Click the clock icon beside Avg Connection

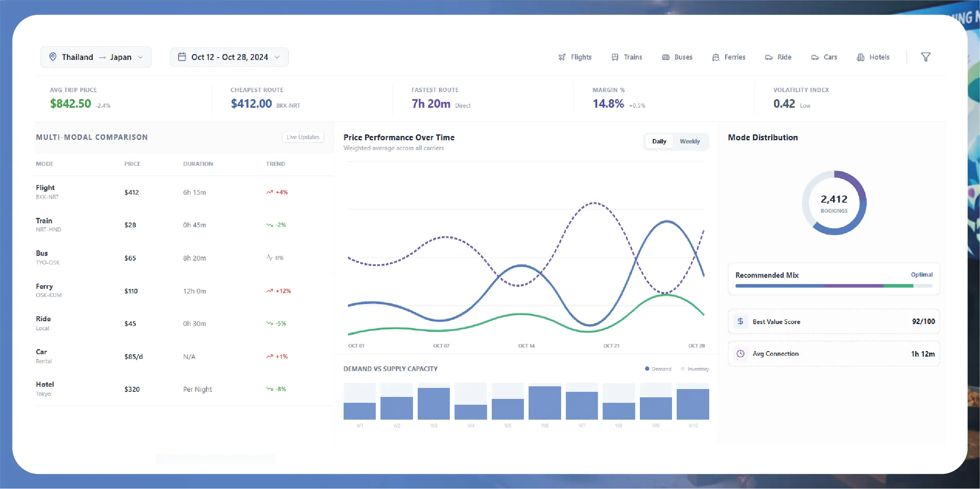[740, 353]
